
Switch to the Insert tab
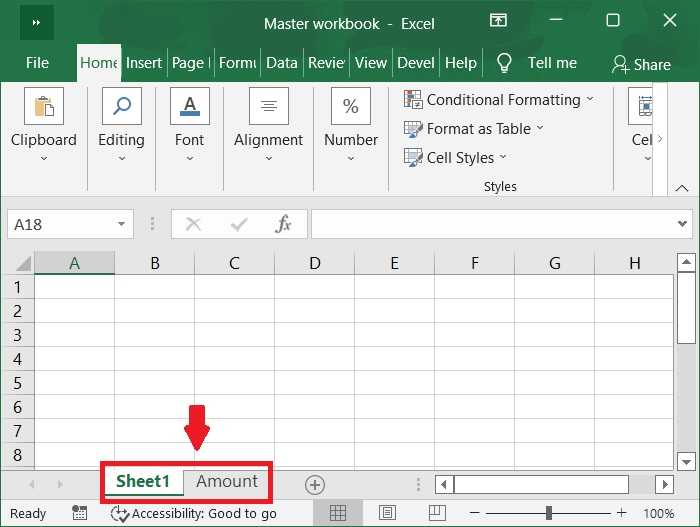tap(144, 63)
